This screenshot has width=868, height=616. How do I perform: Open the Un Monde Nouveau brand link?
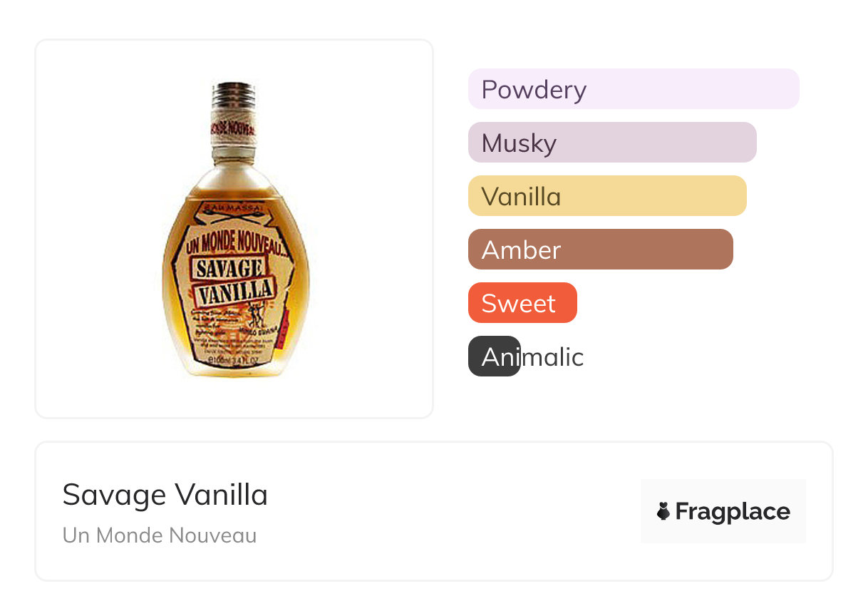(x=159, y=535)
